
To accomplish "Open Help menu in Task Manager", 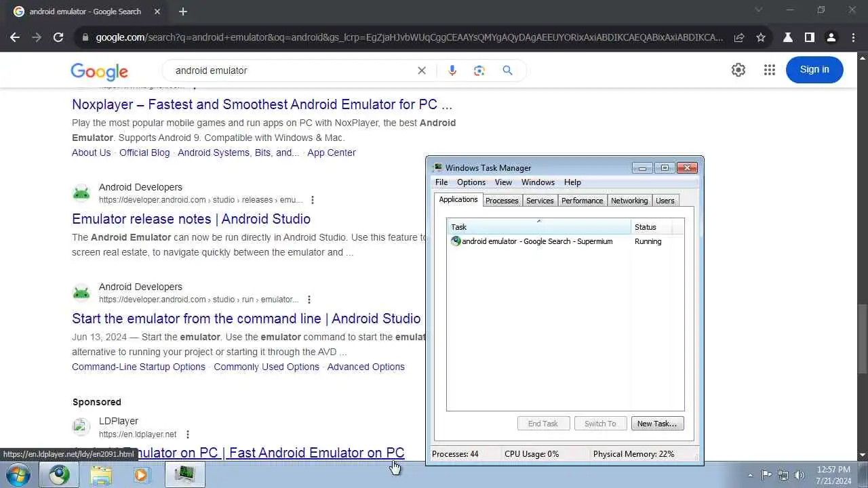I will coord(572,182).
